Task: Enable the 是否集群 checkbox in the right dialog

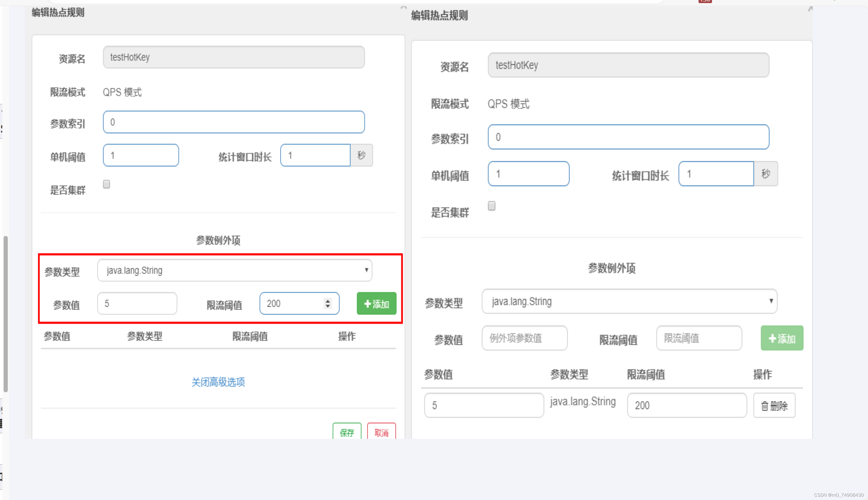Action: coord(491,206)
